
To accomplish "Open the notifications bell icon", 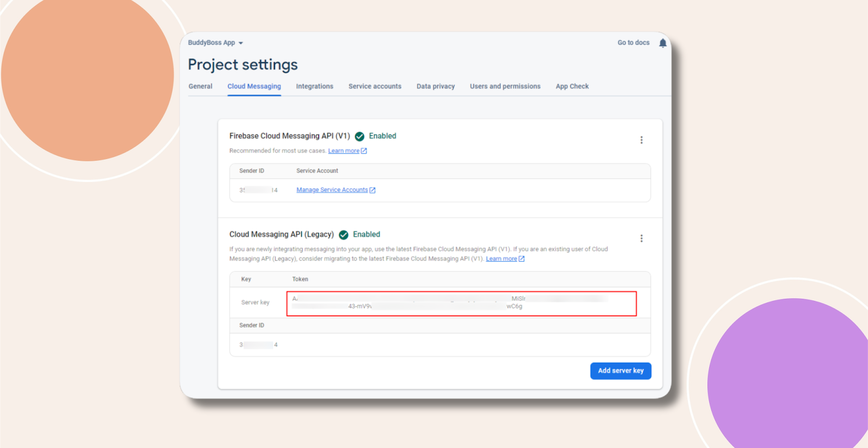I will (662, 43).
